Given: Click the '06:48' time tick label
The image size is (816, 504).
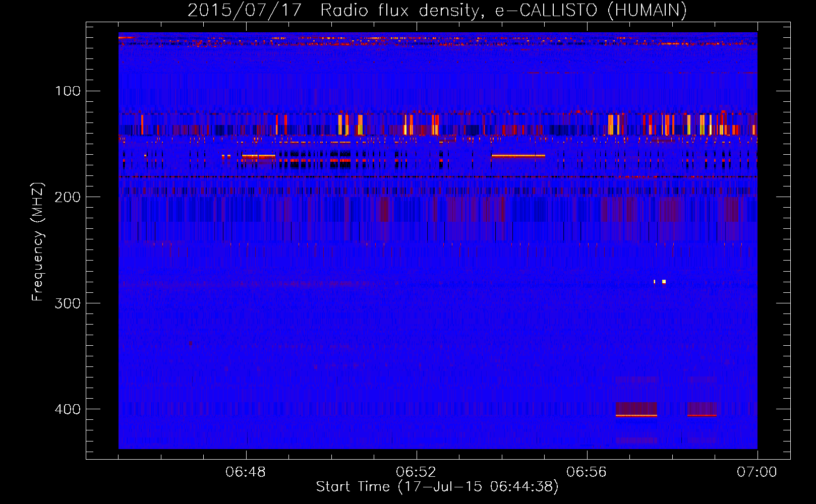Looking at the screenshot, I should tap(246, 472).
